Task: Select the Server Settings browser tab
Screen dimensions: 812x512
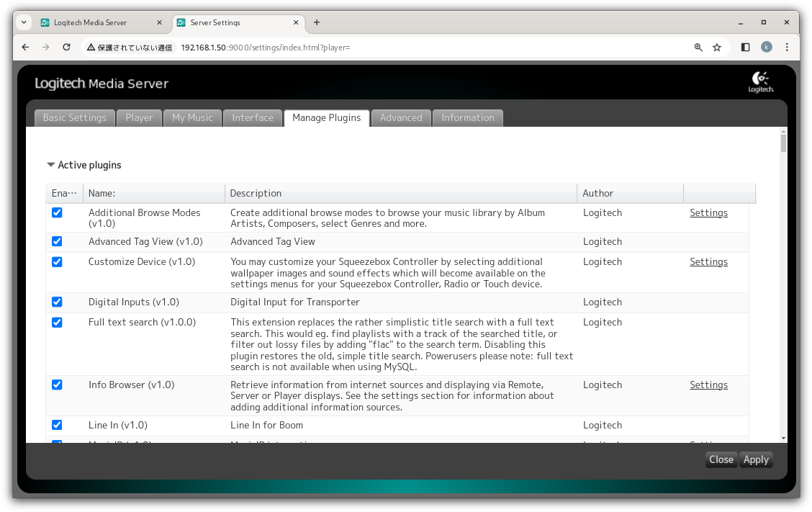Action: tap(238, 22)
